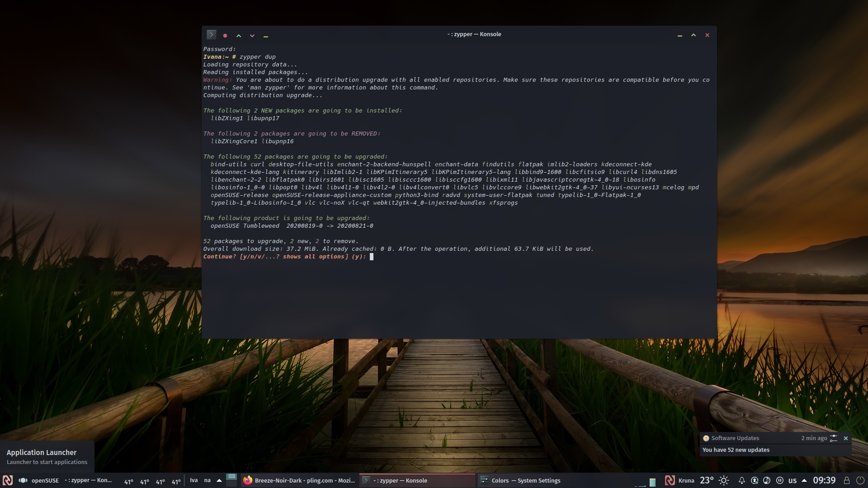The image size is (868, 488).
Task: Click the zypper window title in the left panel
Action: pos(88,480)
